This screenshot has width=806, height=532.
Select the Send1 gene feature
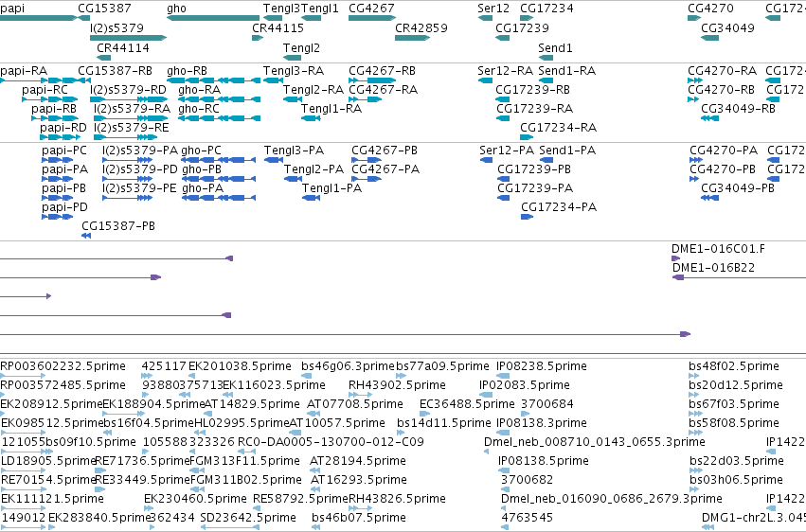coord(546,58)
